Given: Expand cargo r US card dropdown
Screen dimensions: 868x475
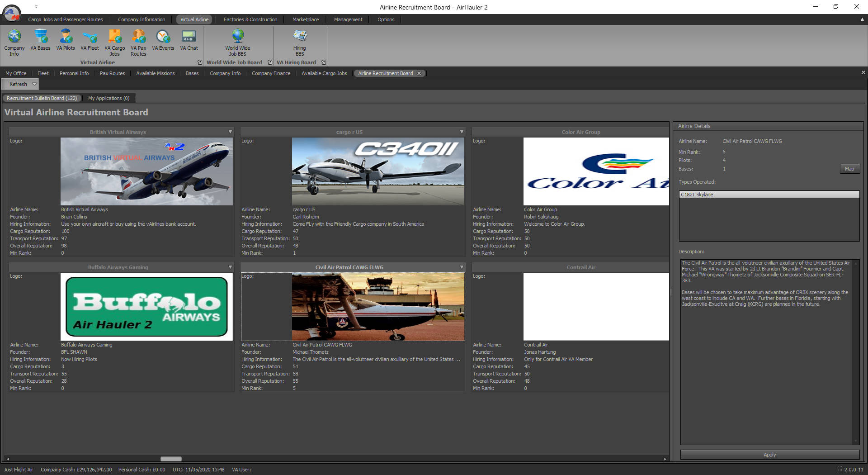Looking at the screenshot, I should tap(462, 132).
